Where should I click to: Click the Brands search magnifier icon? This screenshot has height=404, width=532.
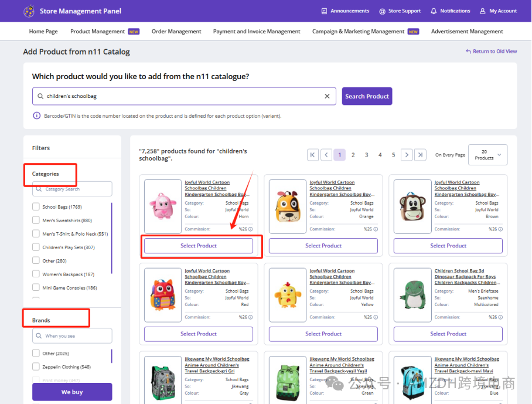39,336
